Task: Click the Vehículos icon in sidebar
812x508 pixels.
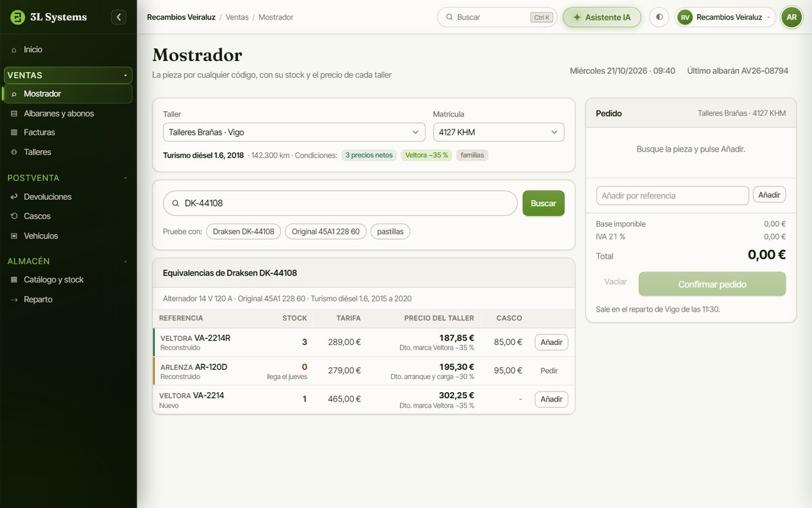Action: point(14,236)
